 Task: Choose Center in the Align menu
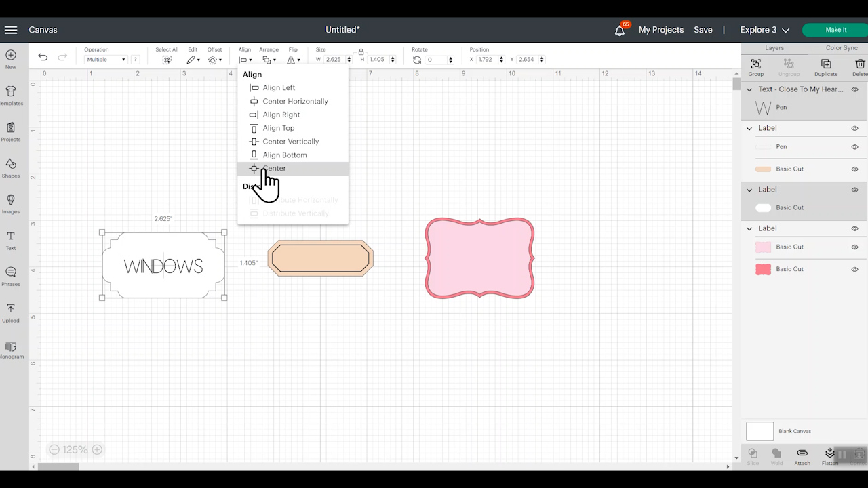pyautogui.click(x=293, y=168)
